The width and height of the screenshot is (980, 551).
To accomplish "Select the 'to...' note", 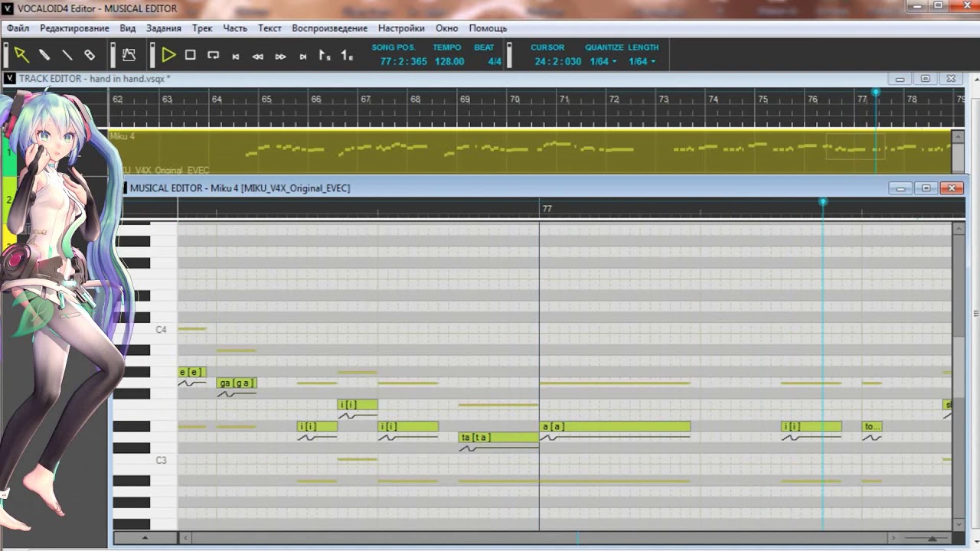I will [x=872, y=426].
